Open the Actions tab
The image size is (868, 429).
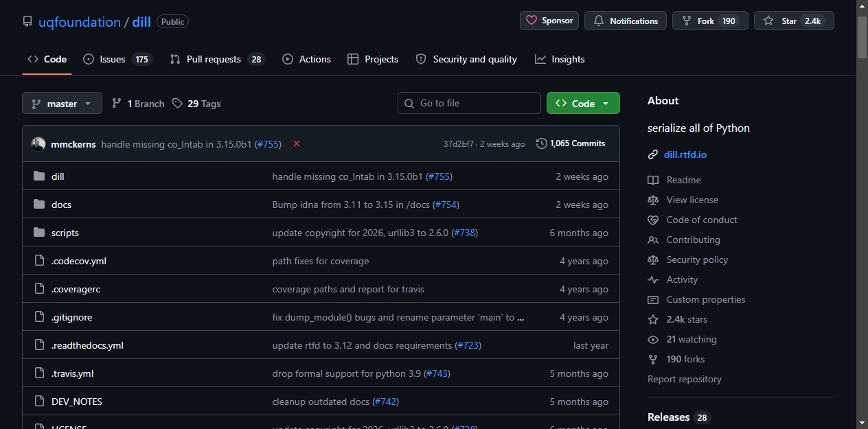pyautogui.click(x=306, y=59)
